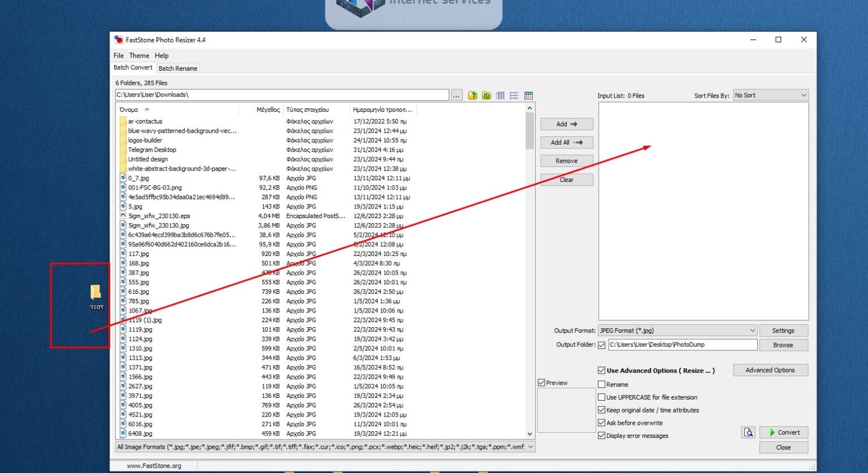
Task: Uncheck the Ask before overwrite option
Action: (x=602, y=423)
